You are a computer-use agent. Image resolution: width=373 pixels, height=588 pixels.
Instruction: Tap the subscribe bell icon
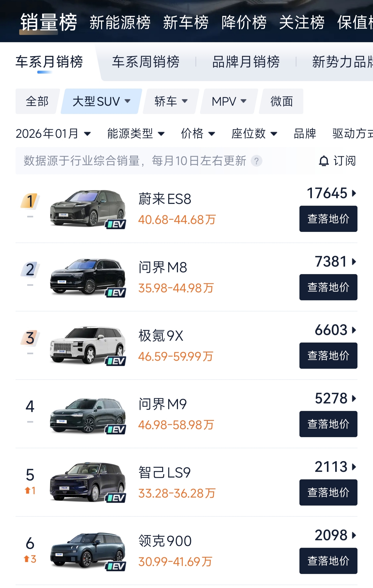point(324,161)
